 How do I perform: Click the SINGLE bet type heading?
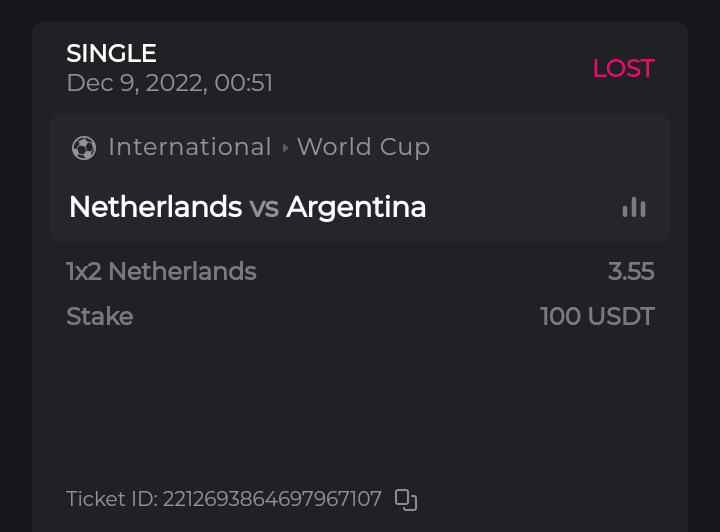click(111, 53)
